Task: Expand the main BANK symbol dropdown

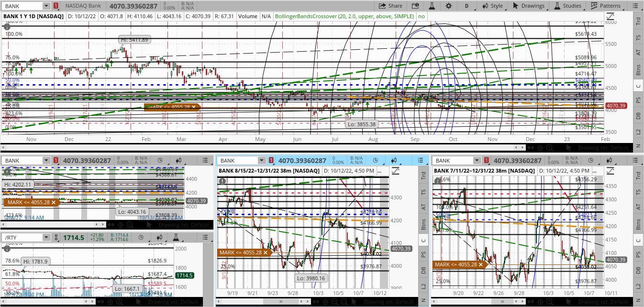Action: click(x=46, y=6)
